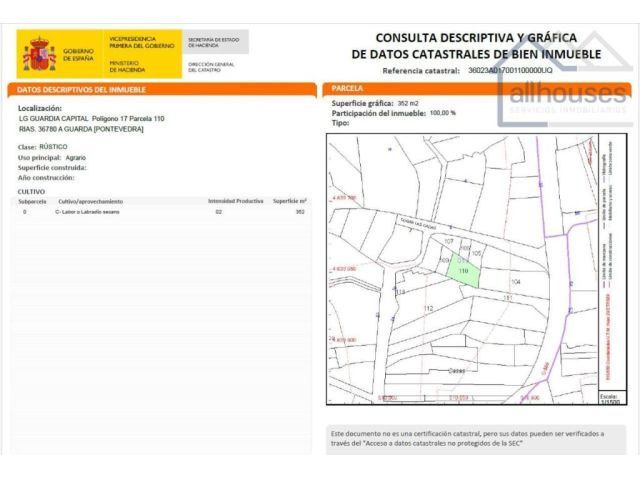Select 'C- Labor o Labradío secano' table cell
The width and height of the screenshot is (640, 480).
click(x=87, y=212)
